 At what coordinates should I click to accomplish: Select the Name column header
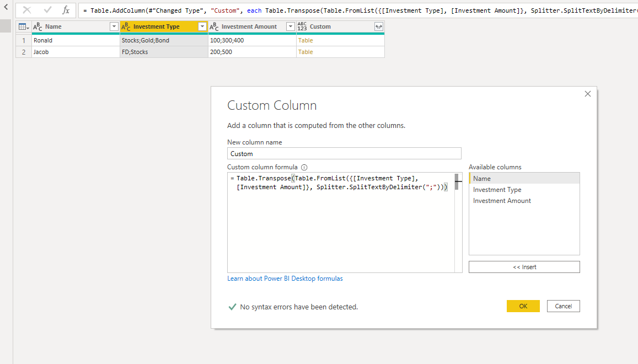[x=76, y=26]
